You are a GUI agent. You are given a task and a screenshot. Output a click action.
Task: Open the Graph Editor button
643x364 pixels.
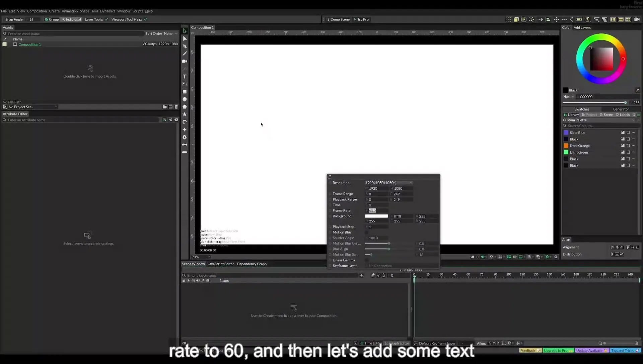[x=397, y=343]
